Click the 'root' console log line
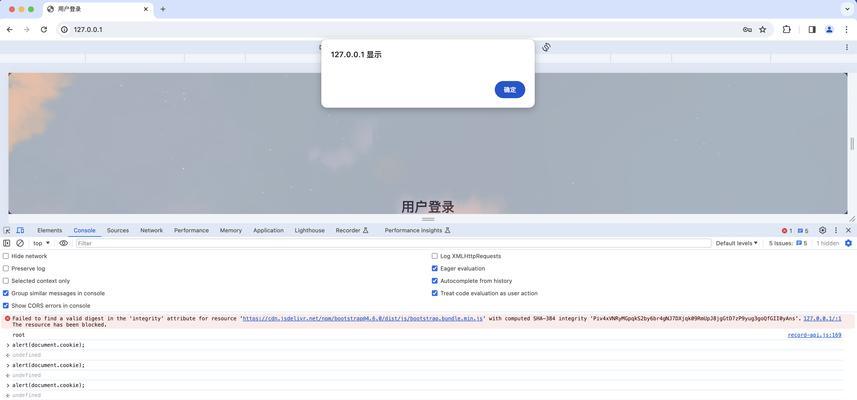This screenshot has height=400, width=857. [x=19, y=335]
